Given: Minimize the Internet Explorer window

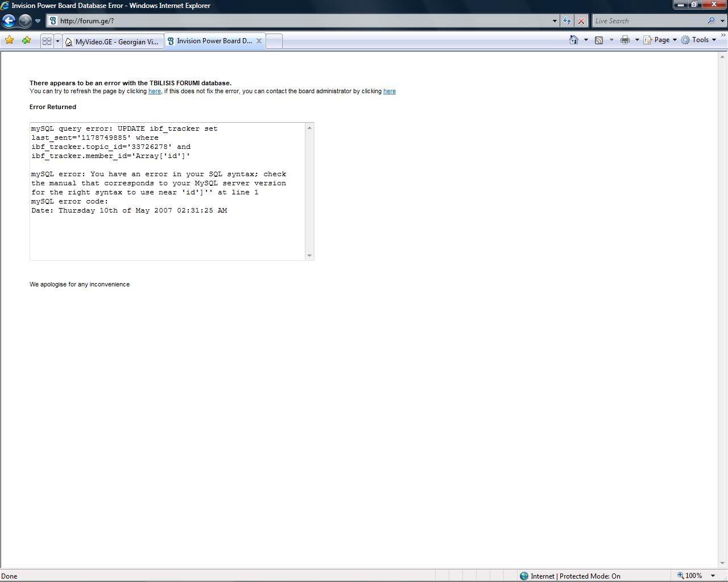Looking at the screenshot, I should click(x=680, y=5).
